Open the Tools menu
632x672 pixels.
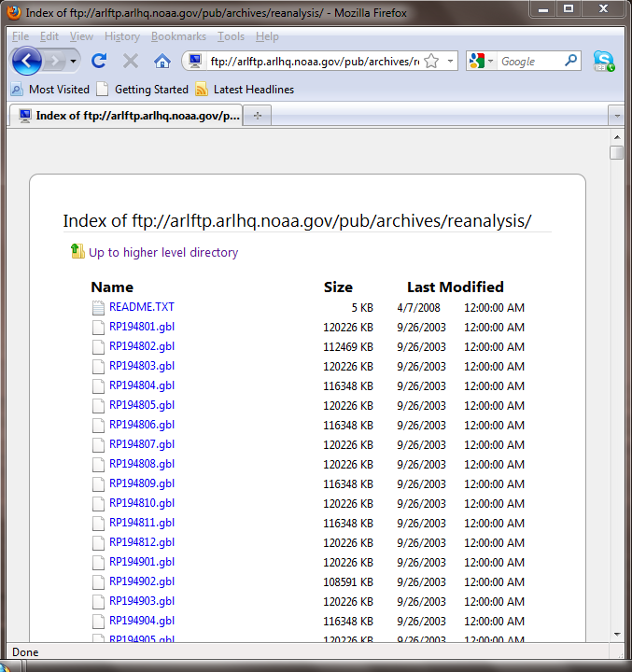(231, 36)
